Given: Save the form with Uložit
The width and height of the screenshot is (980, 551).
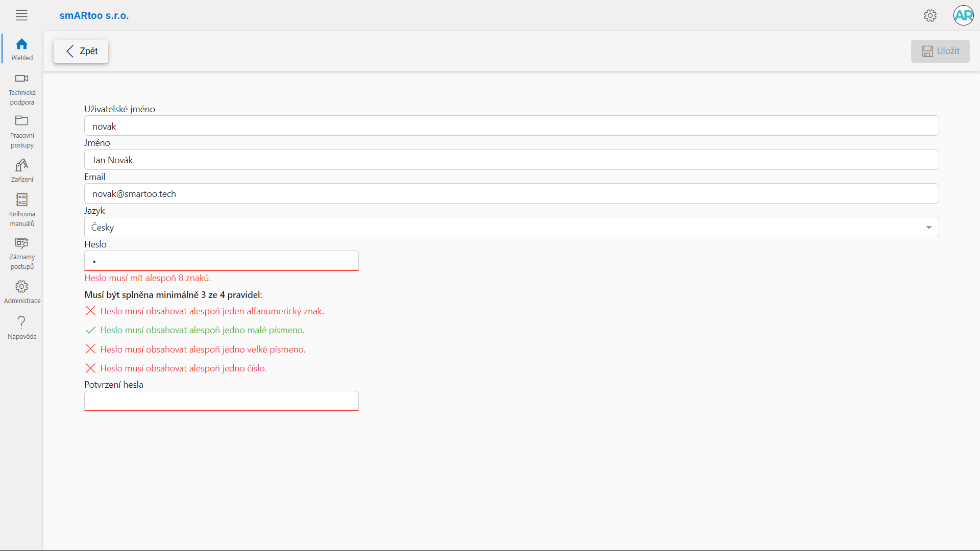Looking at the screenshot, I should (x=940, y=51).
